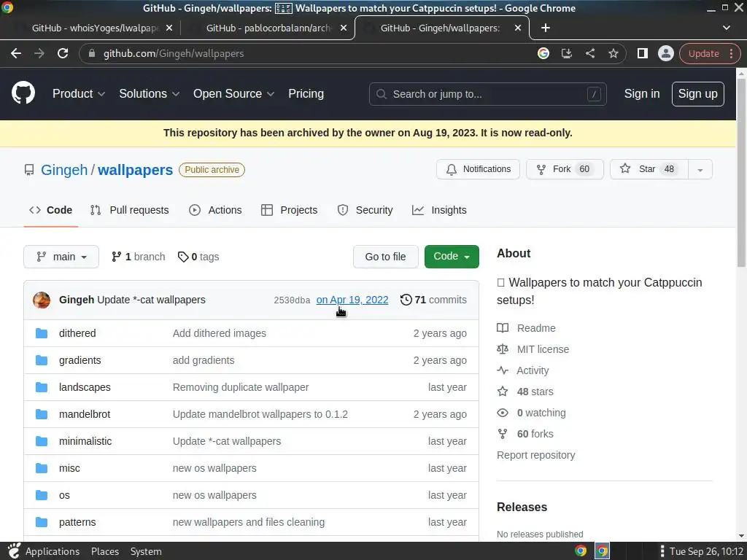Image resolution: width=747 pixels, height=560 pixels.
Task: Open the 1 branch link
Action: click(x=138, y=257)
